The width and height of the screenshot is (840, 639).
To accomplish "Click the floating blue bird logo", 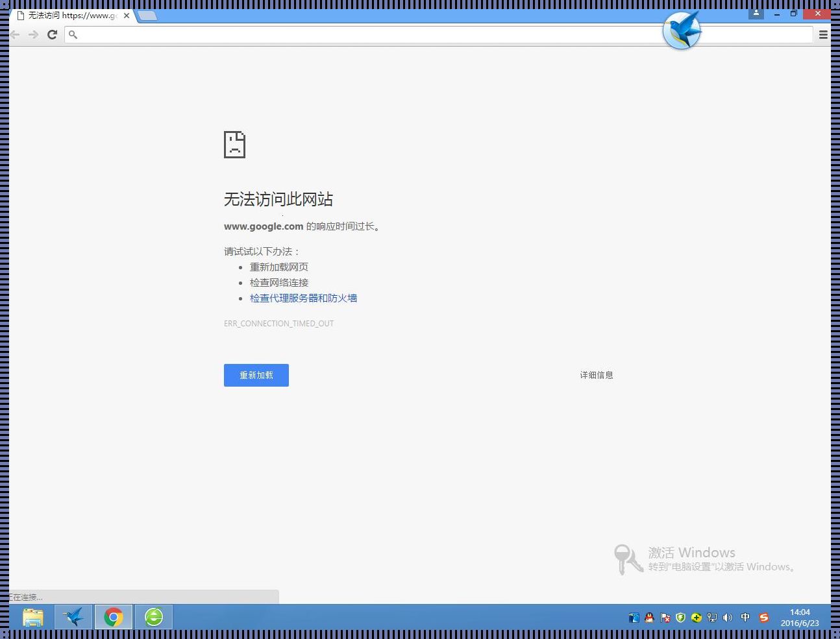I will tap(682, 30).
